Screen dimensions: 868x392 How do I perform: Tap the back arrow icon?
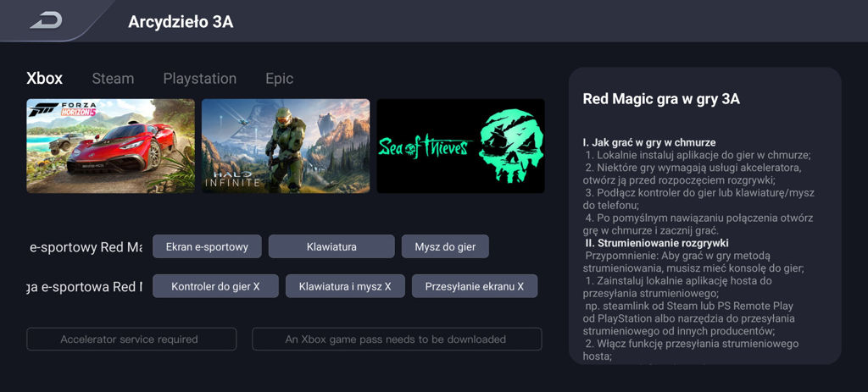[x=47, y=21]
